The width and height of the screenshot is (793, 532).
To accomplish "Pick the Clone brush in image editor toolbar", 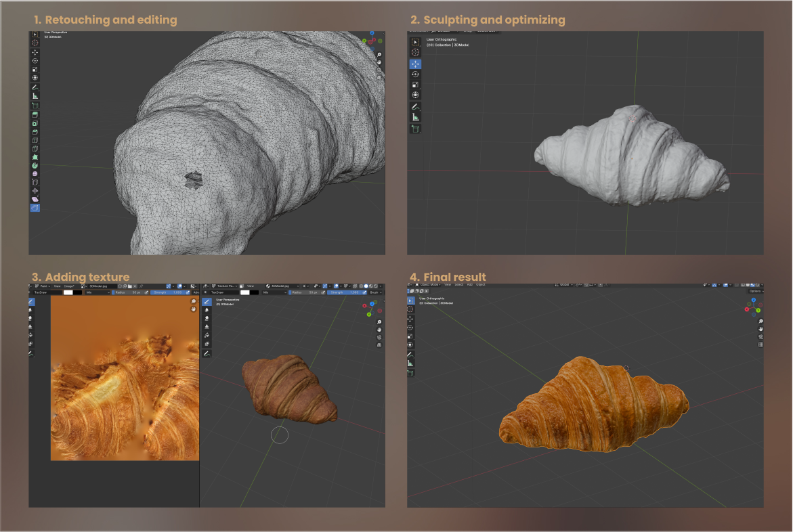I will pyautogui.click(x=31, y=326).
